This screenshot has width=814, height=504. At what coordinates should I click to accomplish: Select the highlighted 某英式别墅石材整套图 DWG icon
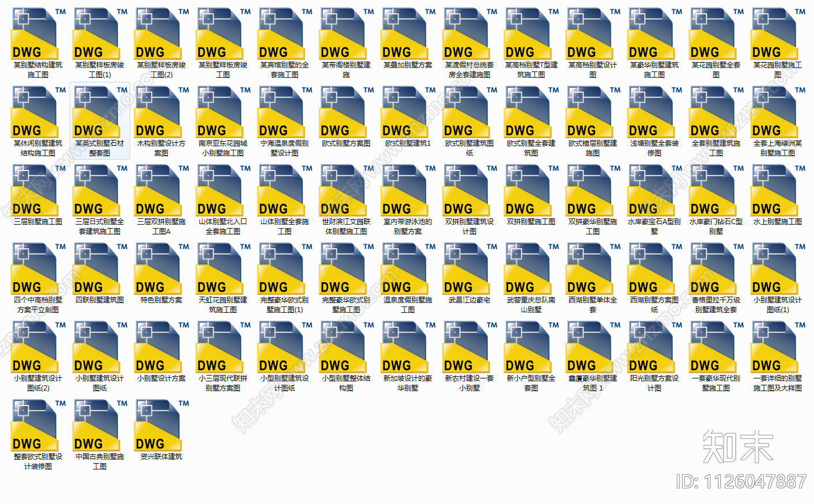pyautogui.click(x=96, y=112)
